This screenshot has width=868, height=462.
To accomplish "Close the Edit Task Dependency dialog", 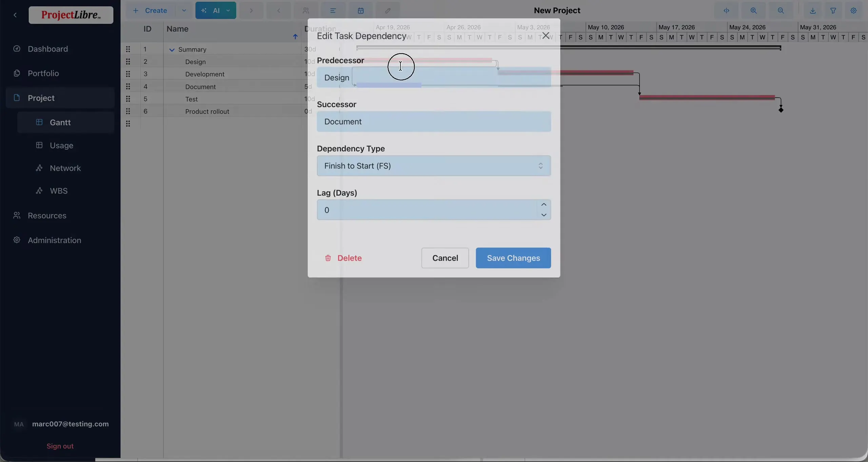I will coord(546,36).
